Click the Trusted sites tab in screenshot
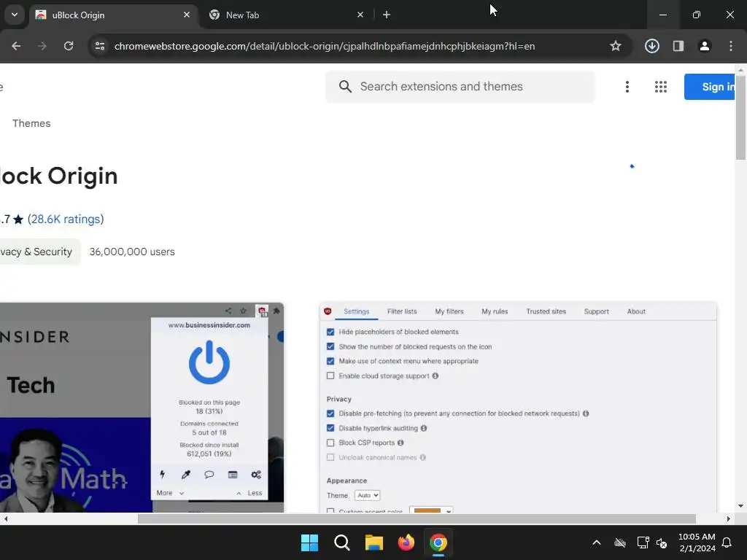This screenshot has height=560, width=747. [546, 311]
